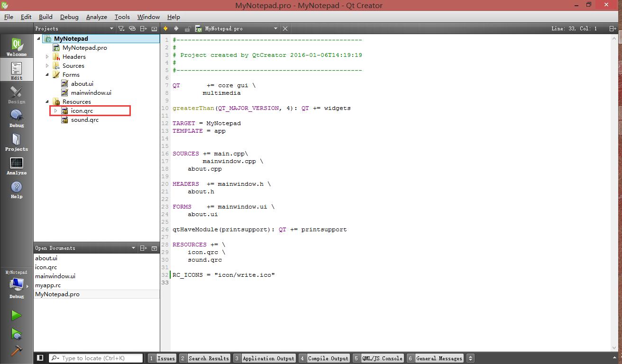Open the Debug menu
The height and width of the screenshot is (364, 622).
point(69,17)
